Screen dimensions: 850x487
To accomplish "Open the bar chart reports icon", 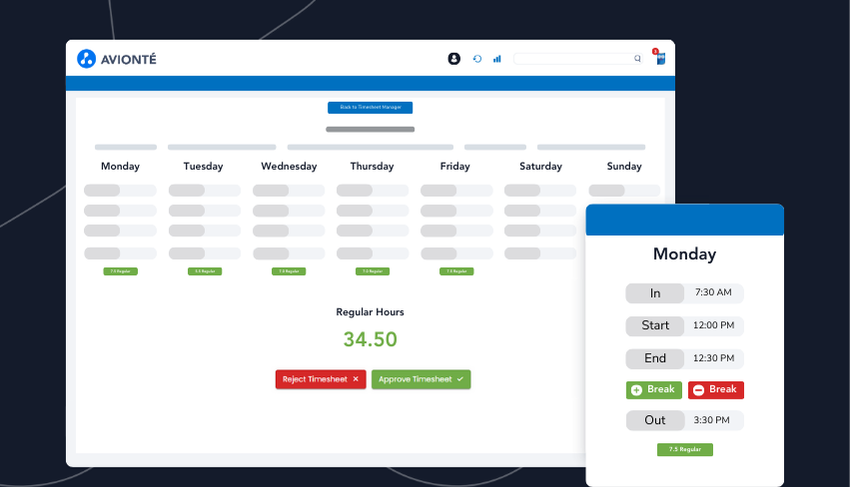I will point(497,59).
